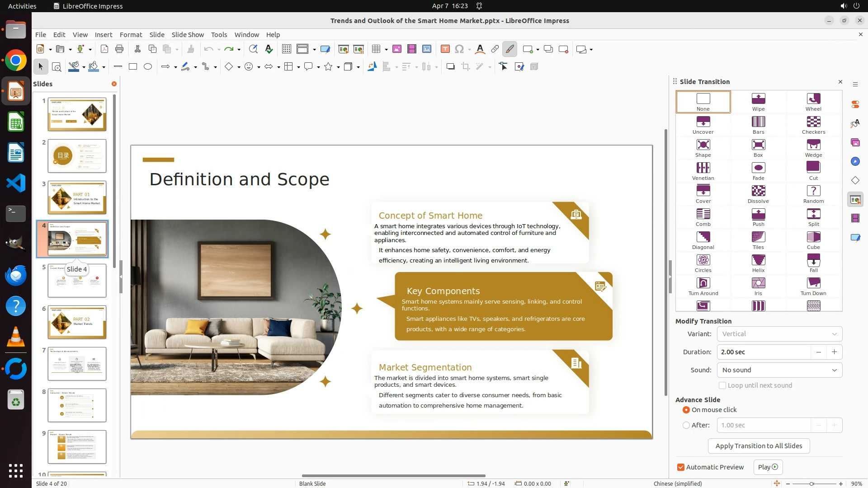
Task: Open the Slide Show menu
Action: [188, 35]
